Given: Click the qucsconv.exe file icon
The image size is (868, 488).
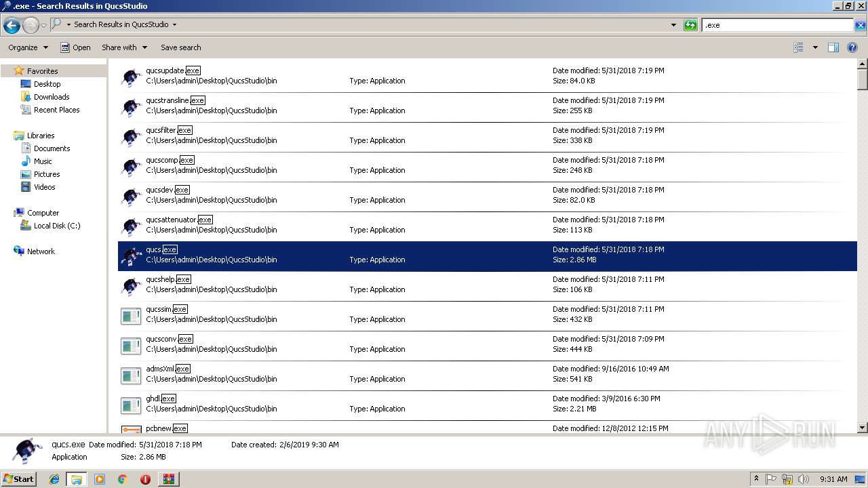Looking at the screenshot, I should tap(131, 346).
